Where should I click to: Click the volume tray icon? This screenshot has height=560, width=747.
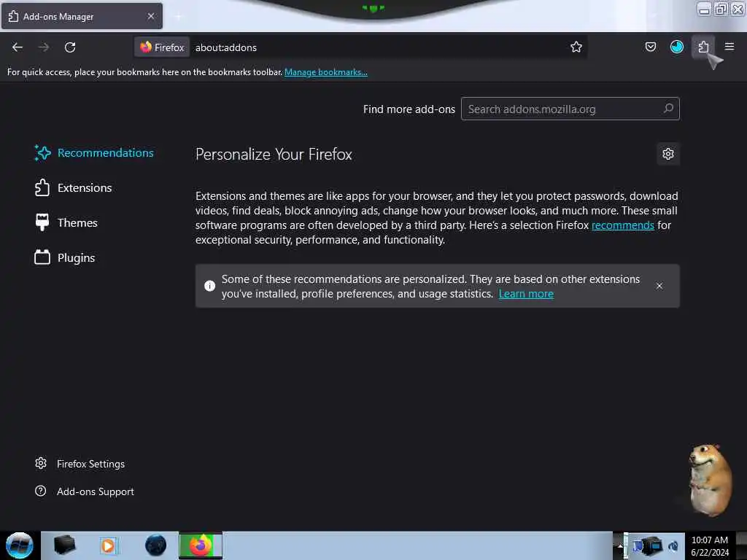click(673, 546)
